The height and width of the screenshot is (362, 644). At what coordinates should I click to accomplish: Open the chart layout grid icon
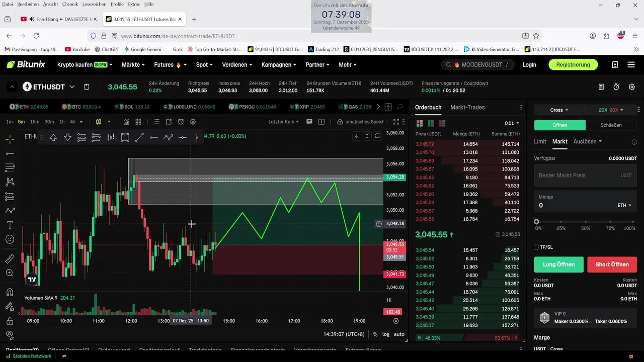(x=138, y=122)
